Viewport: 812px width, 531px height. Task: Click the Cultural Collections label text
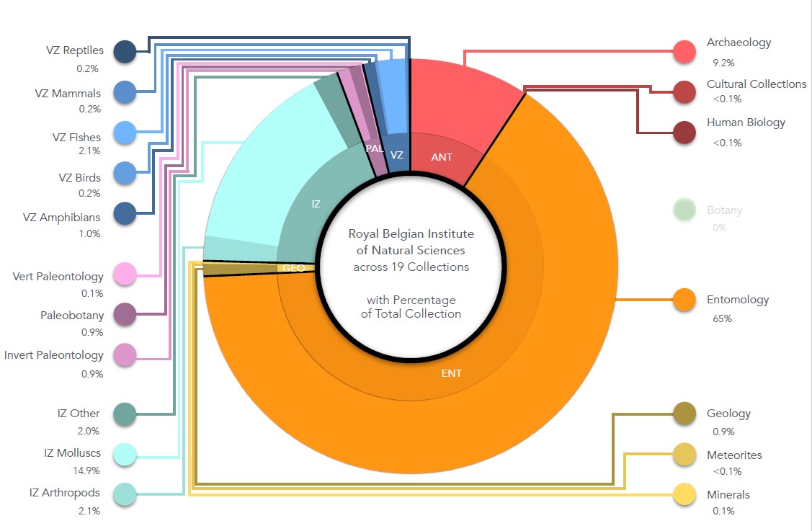pos(756,84)
